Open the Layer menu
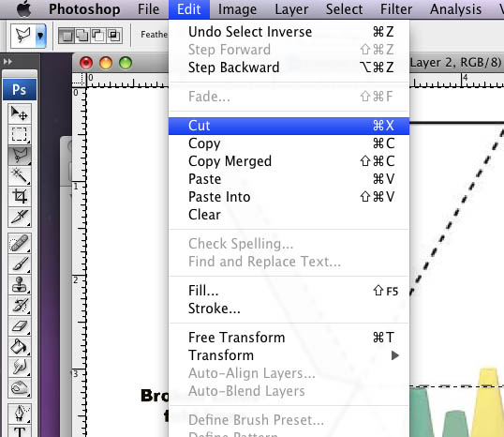504x437 pixels. [291, 9]
